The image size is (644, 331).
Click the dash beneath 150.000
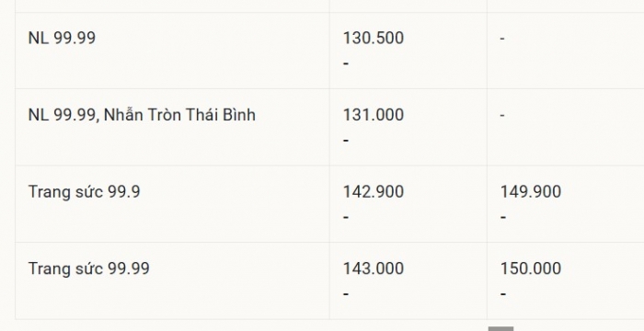point(503,294)
